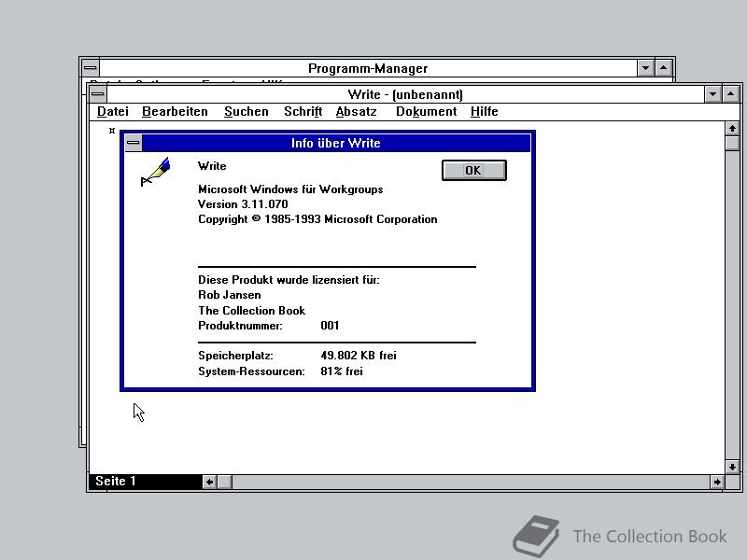Image resolution: width=747 pixels, height=560 pixels.
Task: Click the vertical scrollbar down arrow in Write
Action: click(732, 467)
